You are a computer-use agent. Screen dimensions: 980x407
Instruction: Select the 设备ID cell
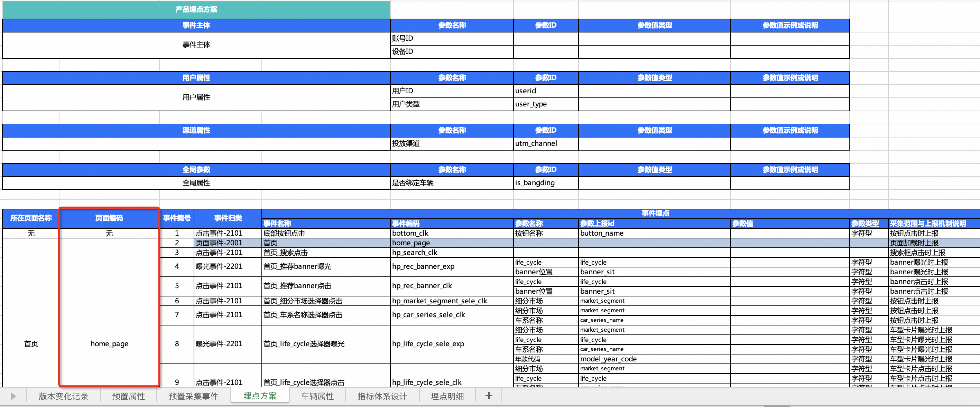tap(452, 52)
